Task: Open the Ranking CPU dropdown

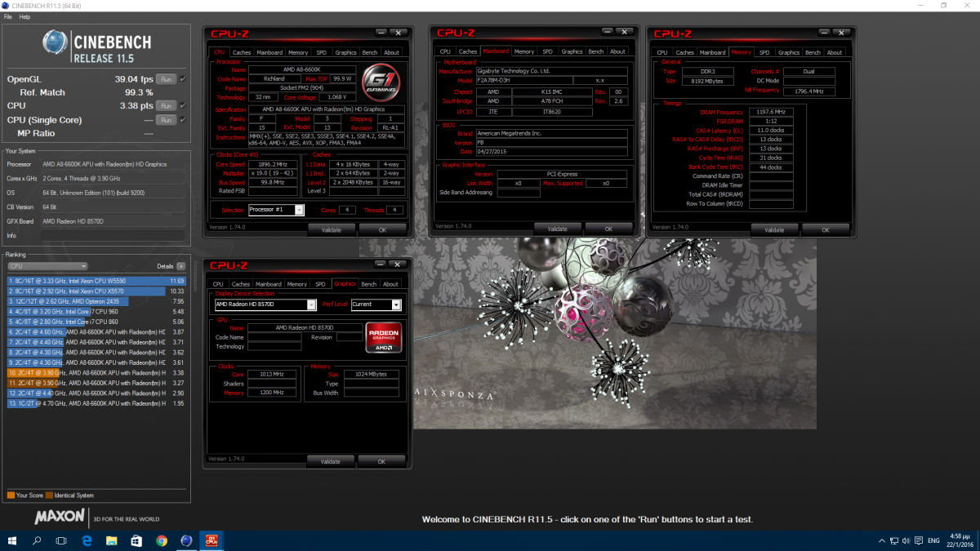Action: [x=47, y=266]
